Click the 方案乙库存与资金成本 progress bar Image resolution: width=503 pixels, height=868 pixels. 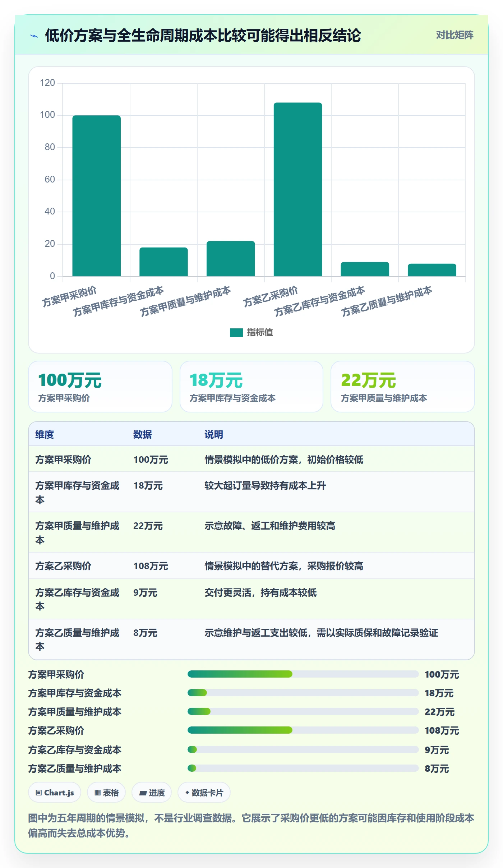pos(303,749)
